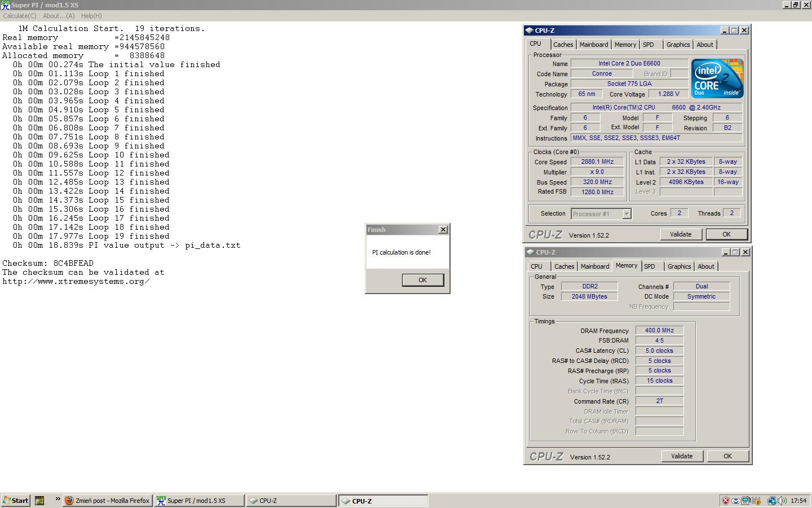Click the top CPU-Z window title icon

(529, 30)
